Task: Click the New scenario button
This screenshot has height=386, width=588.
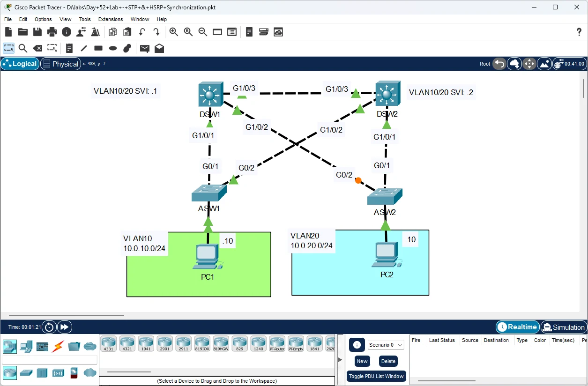Action: pos(362,361)
